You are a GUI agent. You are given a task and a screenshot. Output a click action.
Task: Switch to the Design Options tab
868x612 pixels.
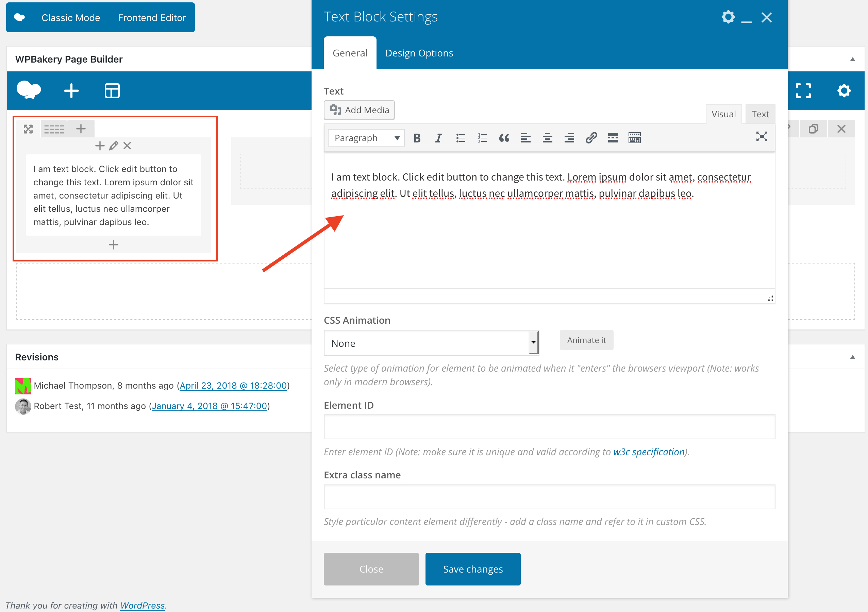coord(419,53)
